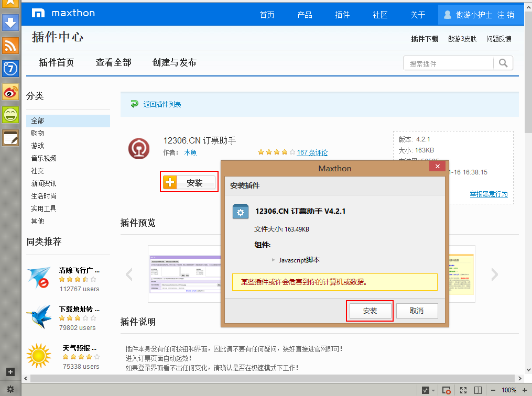The height and width of the screenshot is (396, 532).
Task: Click the 天气预报 sun icon
Action: click(x=39, y=356)
